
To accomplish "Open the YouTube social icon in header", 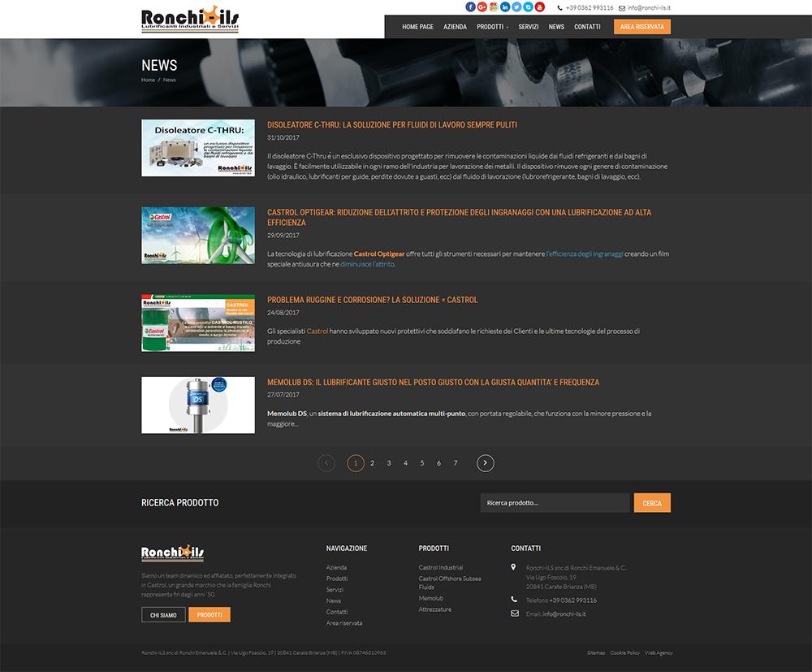I will (x=540, y=7).
